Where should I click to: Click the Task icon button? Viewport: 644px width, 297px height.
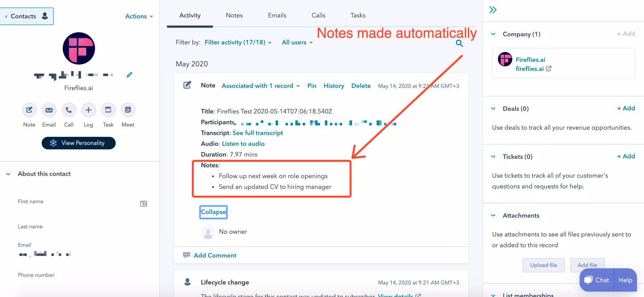point(108,110)
